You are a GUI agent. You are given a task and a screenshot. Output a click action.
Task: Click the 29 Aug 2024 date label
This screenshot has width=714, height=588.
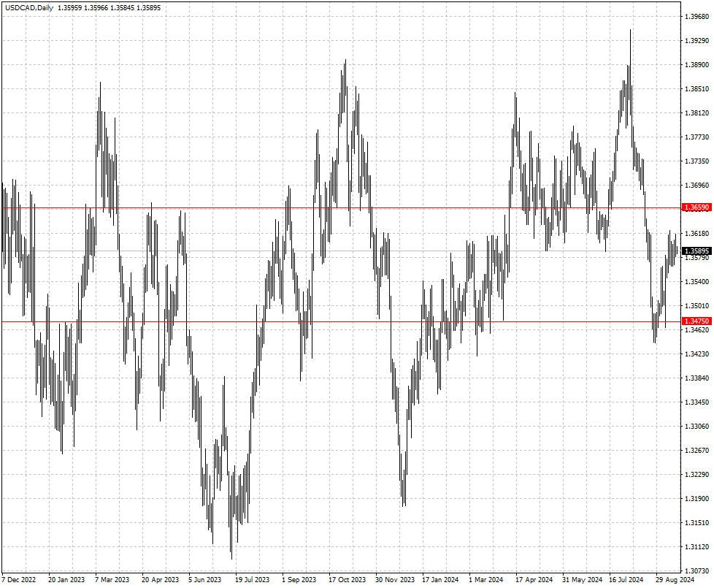pyautogui.click(x=675, y=580)
